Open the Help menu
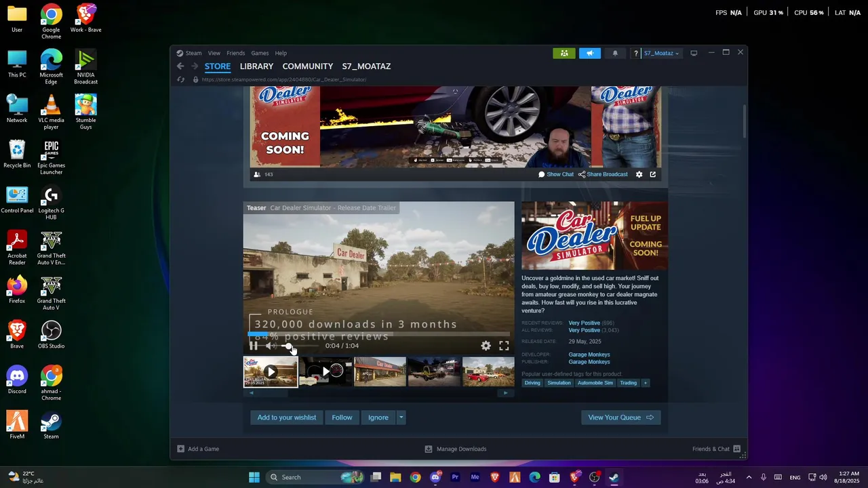 [281, 53]
